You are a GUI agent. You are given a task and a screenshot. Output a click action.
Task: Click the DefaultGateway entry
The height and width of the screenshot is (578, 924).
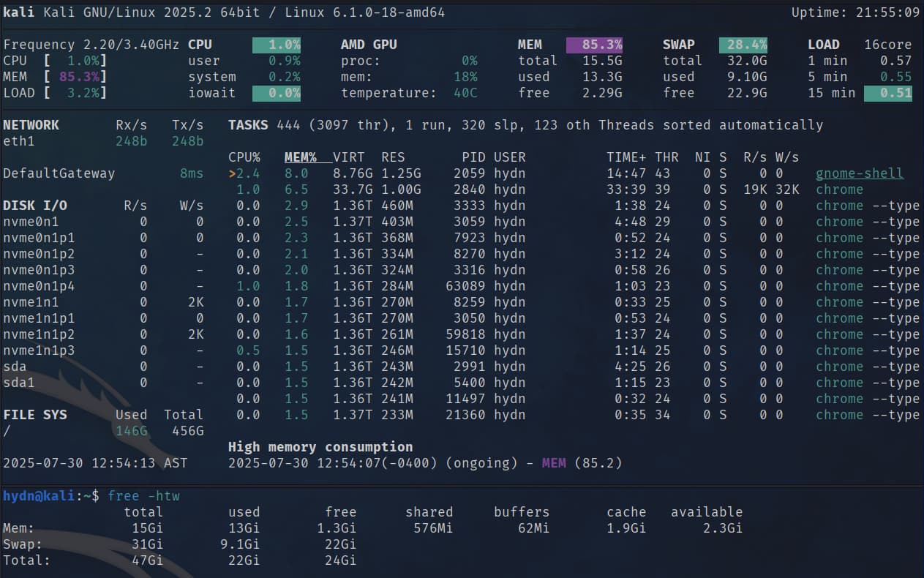click(59, 173)
